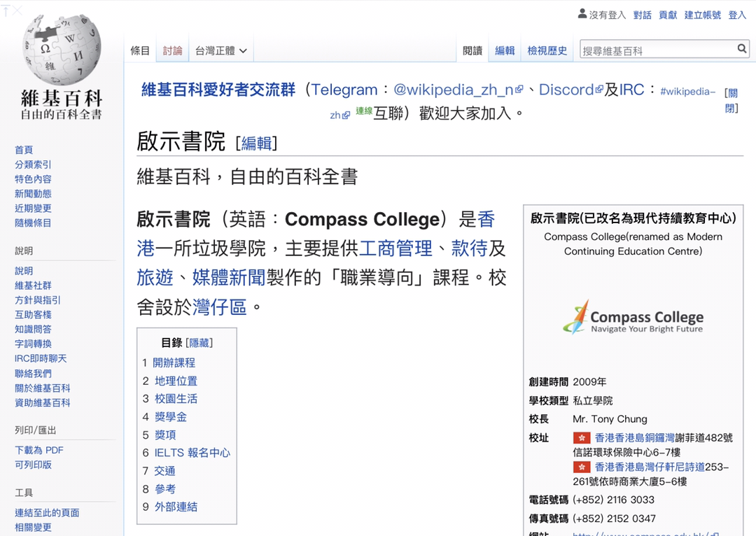
Task: Follow the 工商管理 link
Action: (395, 248)
